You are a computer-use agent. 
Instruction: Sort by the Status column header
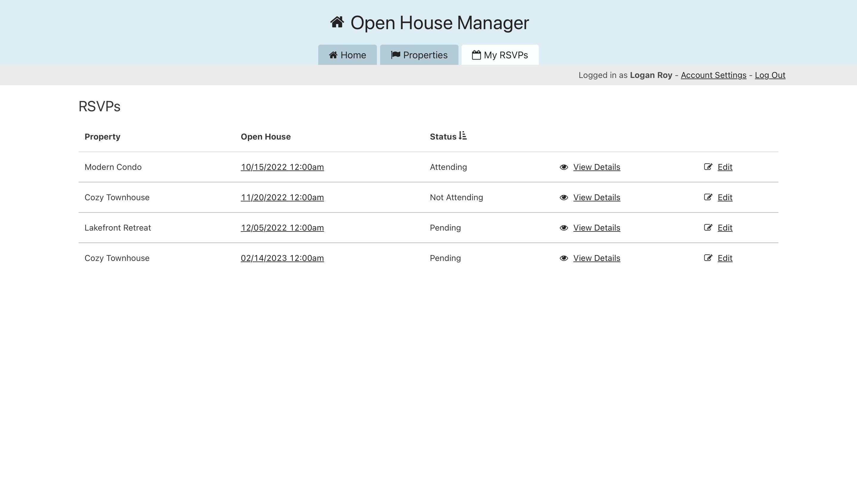(443, 137)
